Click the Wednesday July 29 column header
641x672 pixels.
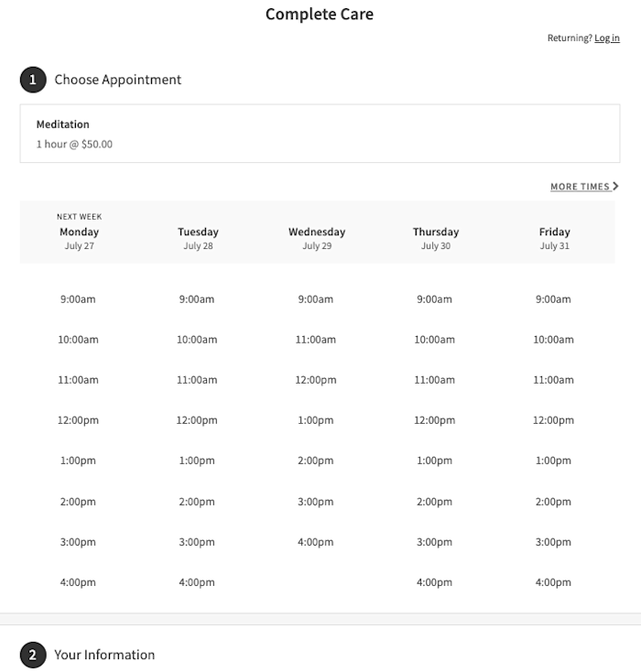pos(317,238)
